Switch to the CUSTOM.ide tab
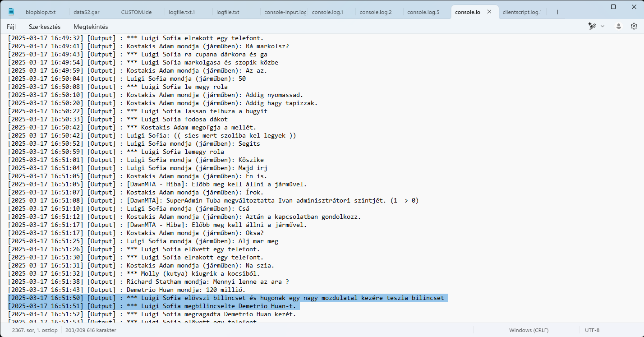644x337 pixels. (x=136, y=12)
